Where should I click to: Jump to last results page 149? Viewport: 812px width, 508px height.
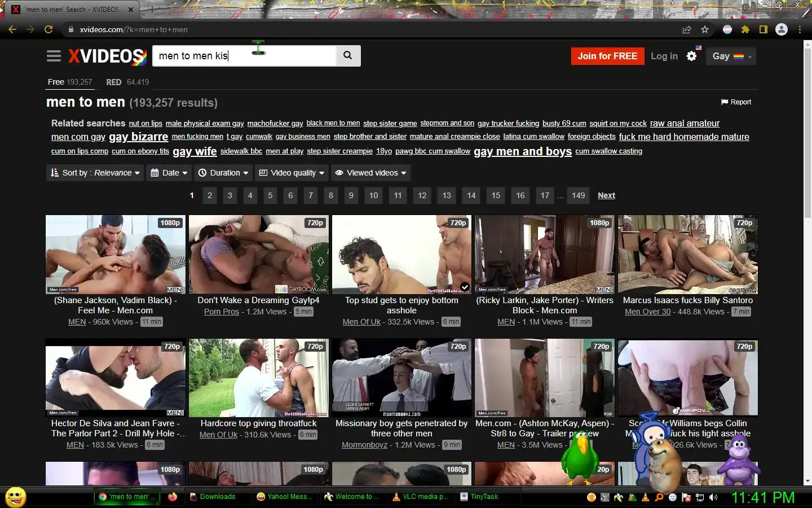click(578, 195)
